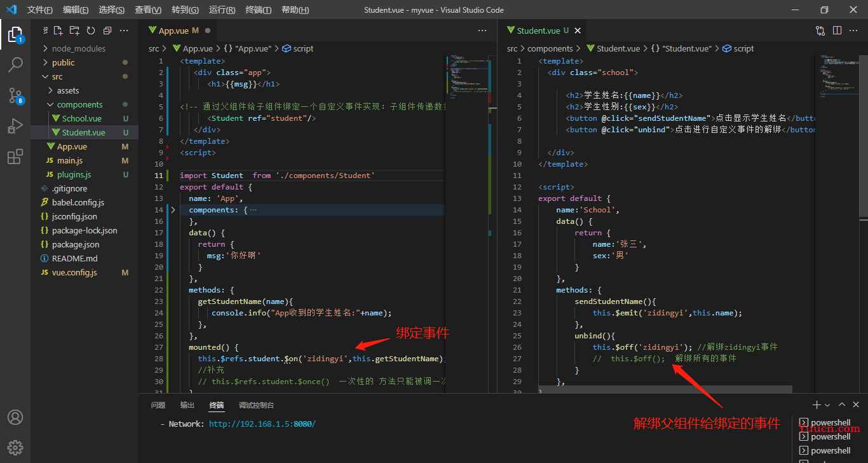Screen dimensions: 868x463
Task: Click the unsaved dot on App.vue tab
Action: pos(208,31)
